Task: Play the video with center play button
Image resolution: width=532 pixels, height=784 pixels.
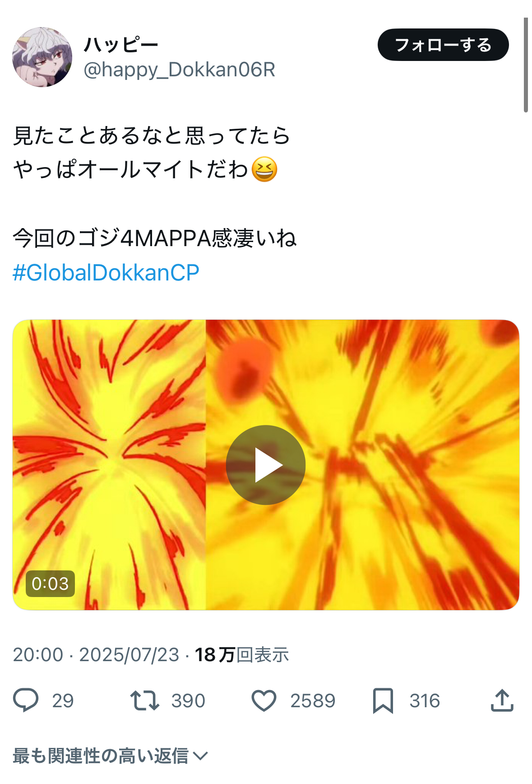Action: click(x=266, y=465)
